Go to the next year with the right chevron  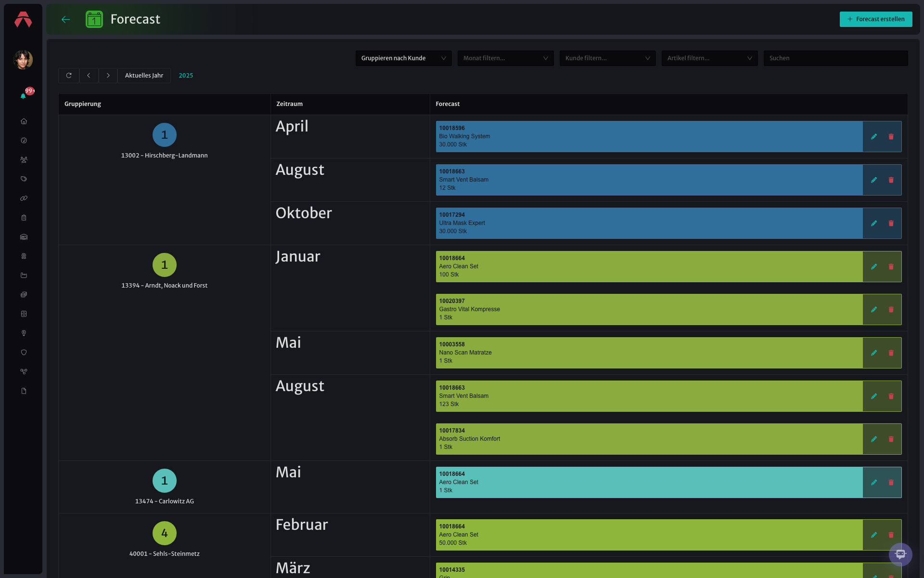108,76
